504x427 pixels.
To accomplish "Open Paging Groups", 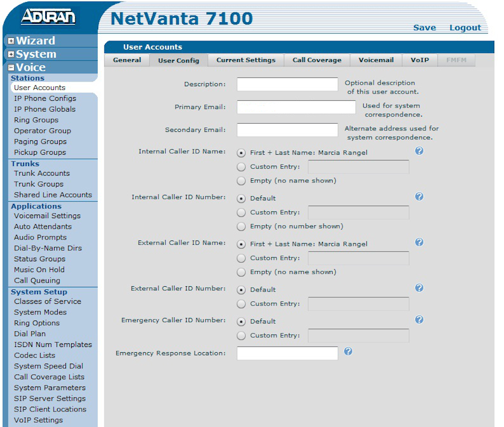I will click(40, 142).
